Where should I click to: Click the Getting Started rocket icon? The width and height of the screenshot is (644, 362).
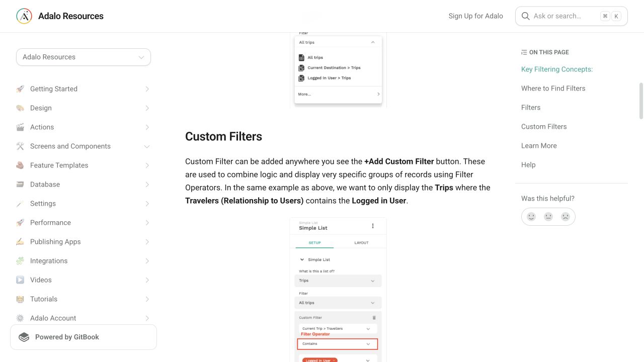(20, 89)
